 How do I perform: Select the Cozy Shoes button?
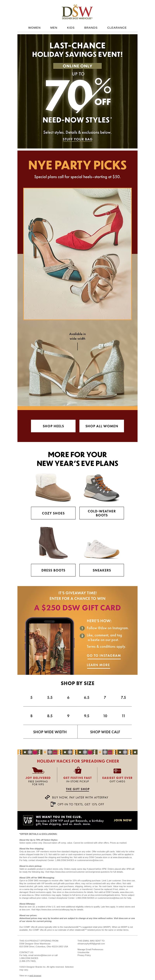coord(53,513)
